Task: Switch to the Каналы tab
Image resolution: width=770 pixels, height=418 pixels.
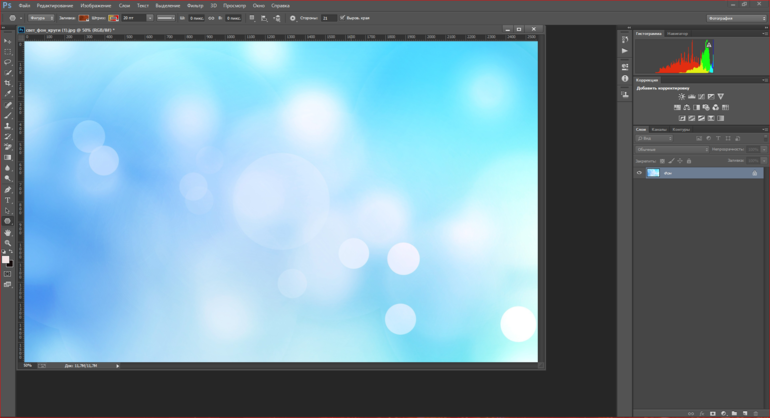Action: (x=659, y=129)
